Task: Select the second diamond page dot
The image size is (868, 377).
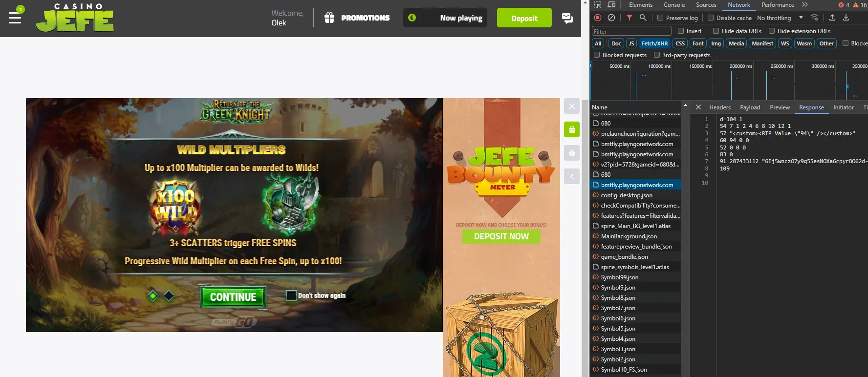Action: pyautogui.click(x=169, y=295)
